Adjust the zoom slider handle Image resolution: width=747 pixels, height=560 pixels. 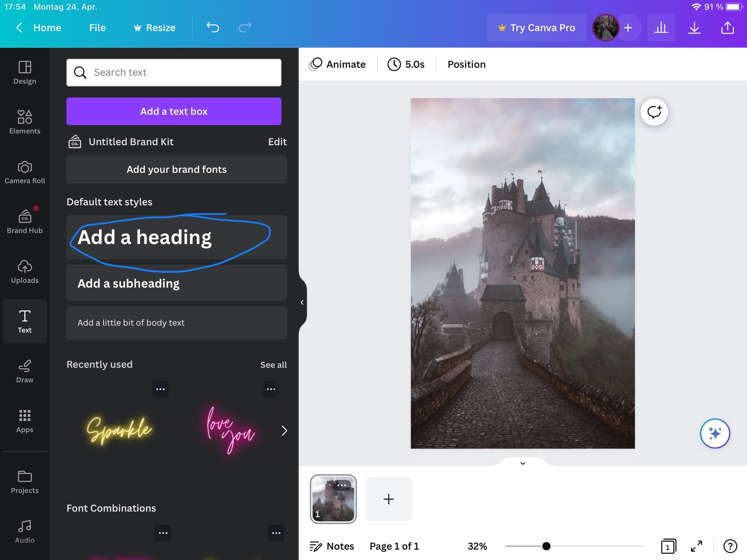546,546
